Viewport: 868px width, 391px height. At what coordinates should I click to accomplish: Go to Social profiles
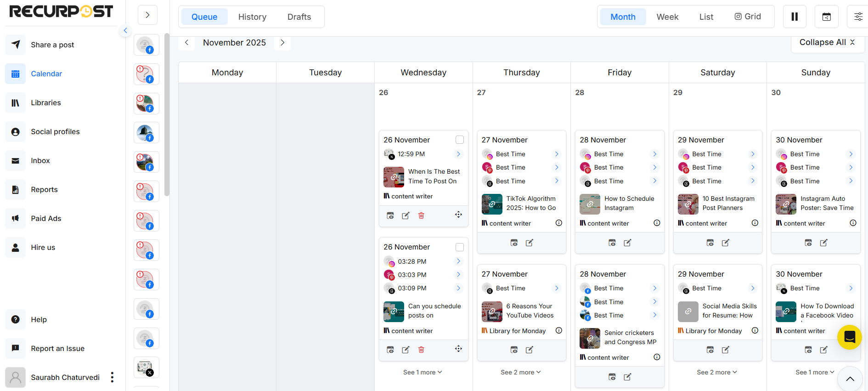[55, 131]
